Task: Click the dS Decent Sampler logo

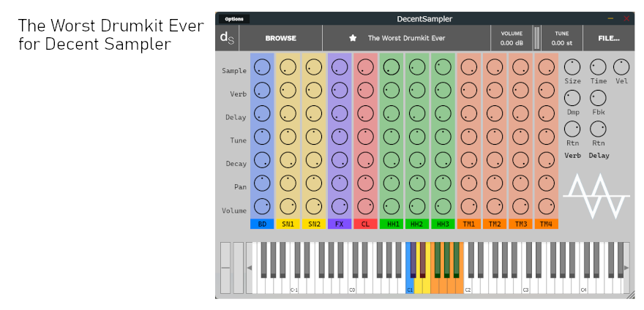Action: pos(227,38)
